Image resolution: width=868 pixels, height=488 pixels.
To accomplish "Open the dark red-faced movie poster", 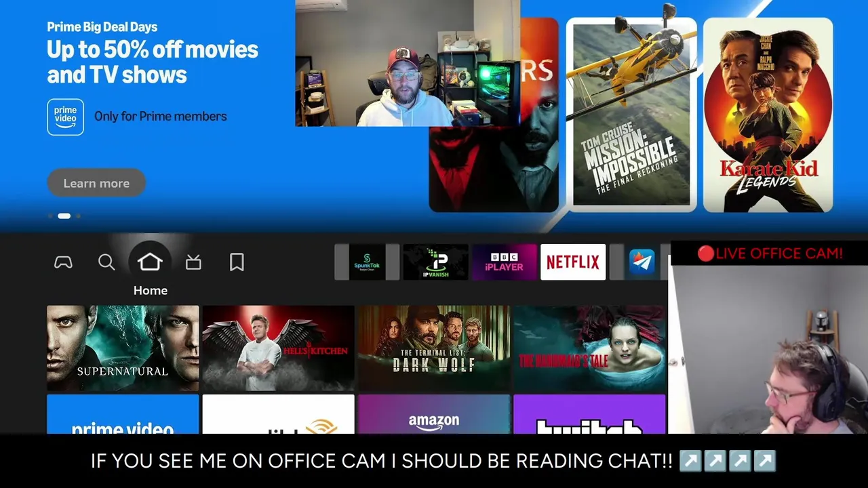I will click(494, 168).
